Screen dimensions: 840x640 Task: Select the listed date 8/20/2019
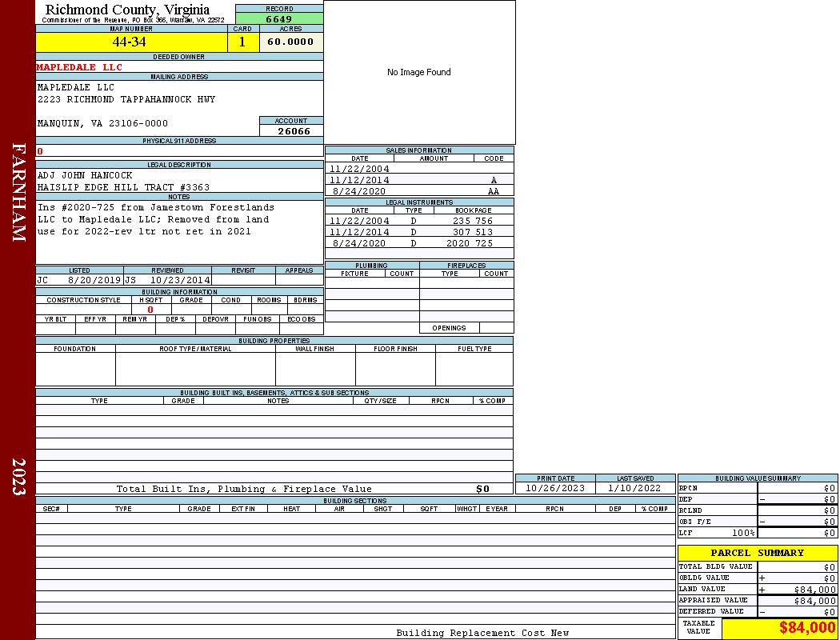94,281
